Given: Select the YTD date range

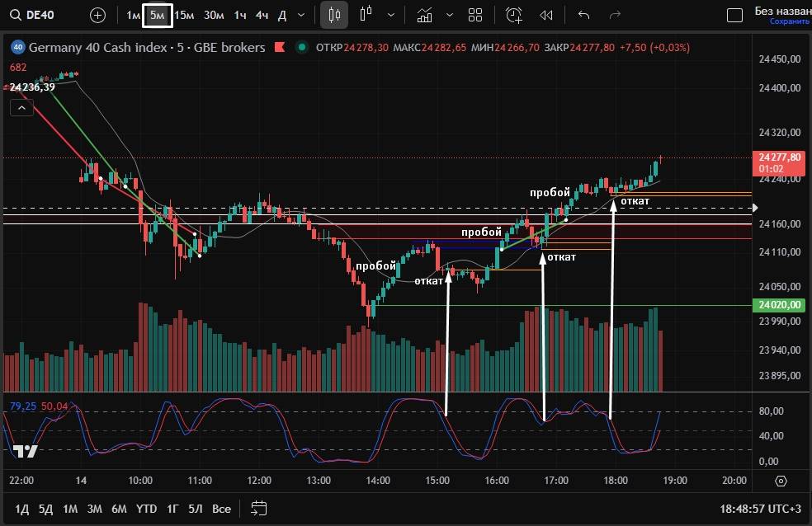Looking at the screenshot, I should click(x=147, y=509).
